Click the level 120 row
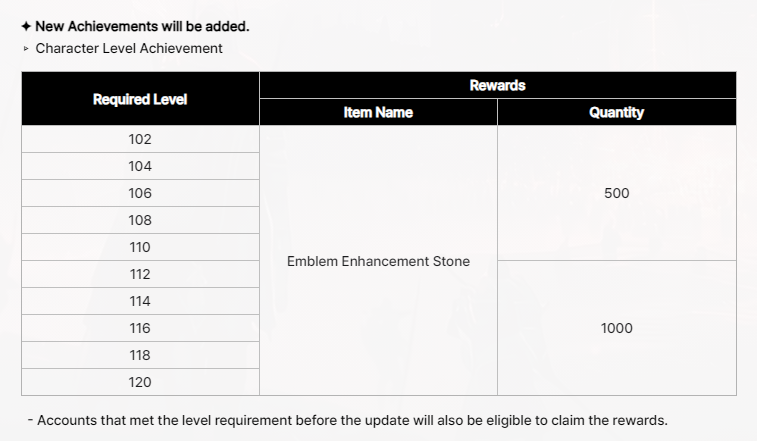The height and width of the screenshot is (441, 757). [x=140, y=382]
